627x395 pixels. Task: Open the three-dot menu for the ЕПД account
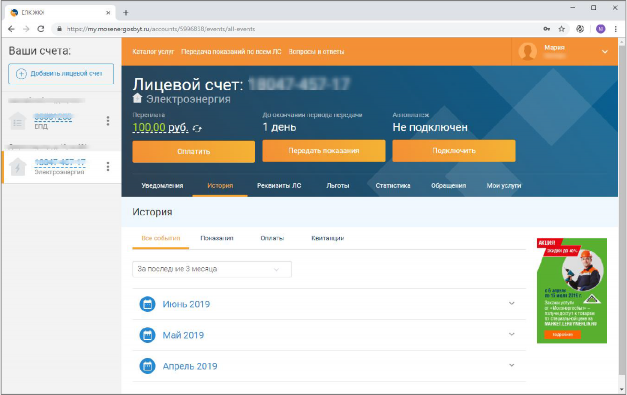tap(108, 121)
